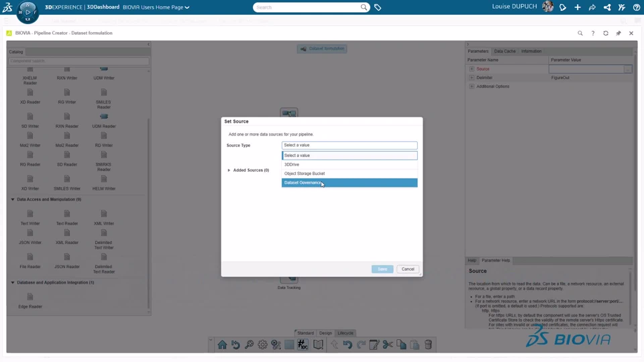Viewport: 644px width, 362px height.
Task: Click the Home icon in bottom toolbar
Action: [222, 345]
